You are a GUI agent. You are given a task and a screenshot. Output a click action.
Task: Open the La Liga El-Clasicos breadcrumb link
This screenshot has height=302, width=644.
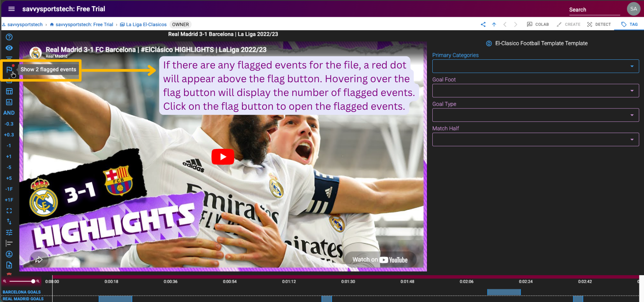pyautogui.click(x=146, y=24)
